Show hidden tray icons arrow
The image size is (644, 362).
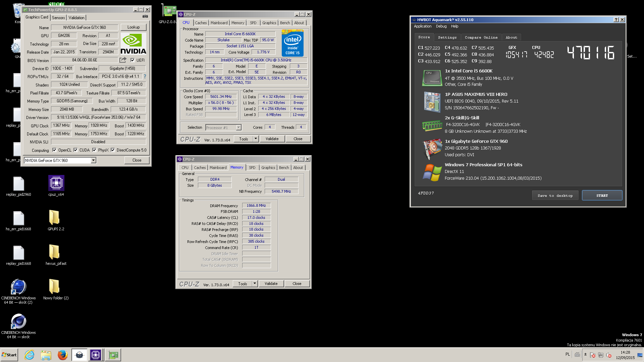585,355
